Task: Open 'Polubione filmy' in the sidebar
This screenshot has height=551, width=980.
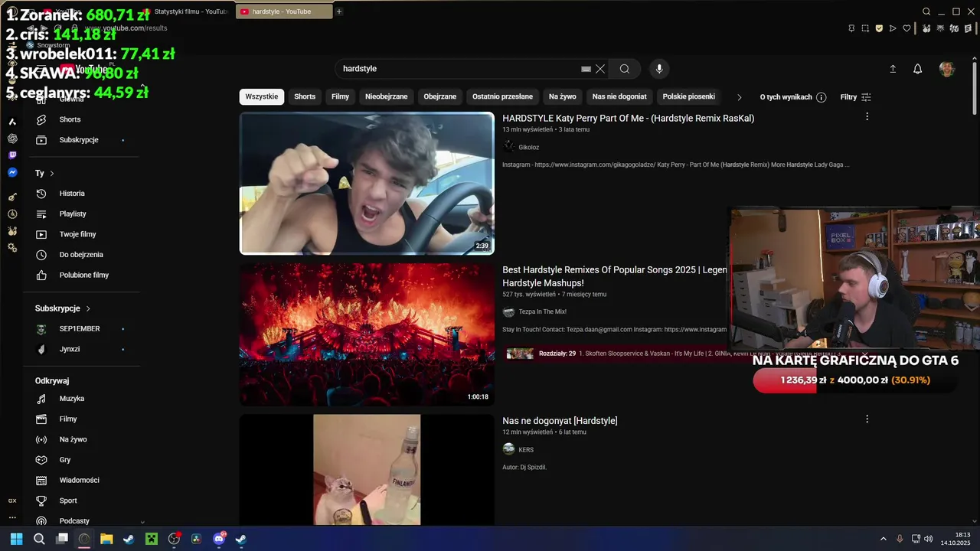Action: (x=84, y=275)
